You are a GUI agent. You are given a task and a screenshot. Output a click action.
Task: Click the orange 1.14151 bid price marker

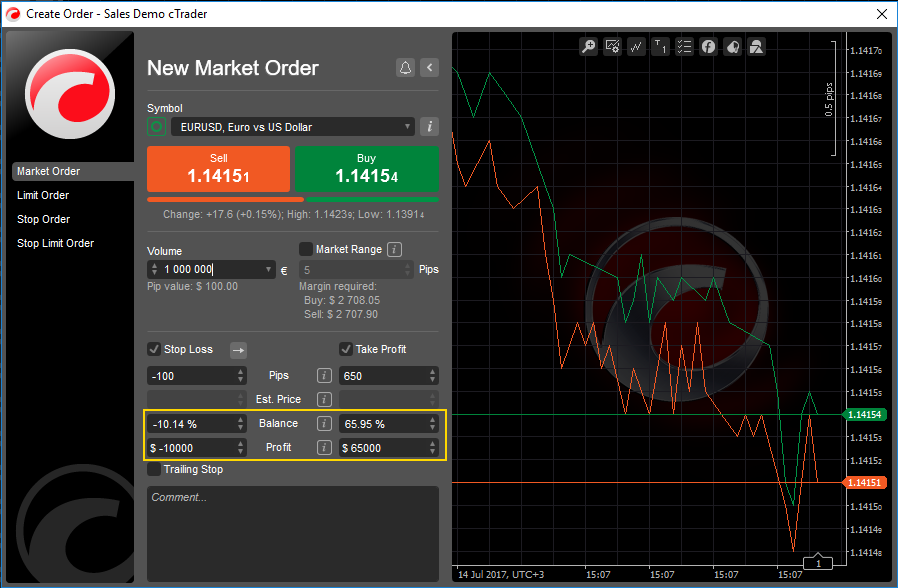click(864, 483)
